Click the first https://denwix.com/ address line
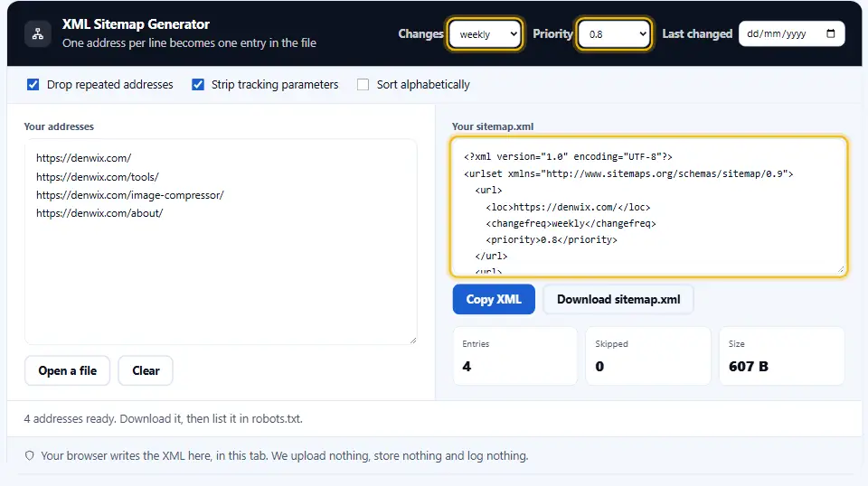This screenshot has height=486, width=868. click(x=83, y=158)
